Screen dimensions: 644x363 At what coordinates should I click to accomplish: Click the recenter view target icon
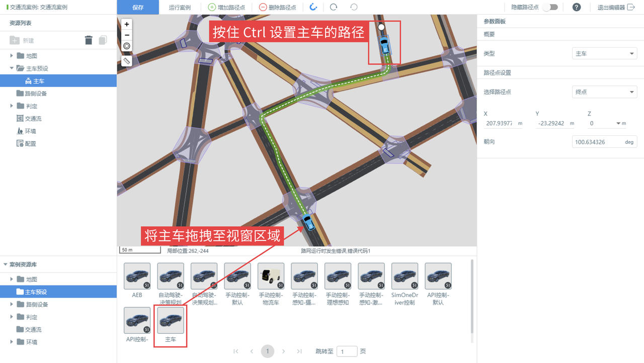click(x=127, y=46)
